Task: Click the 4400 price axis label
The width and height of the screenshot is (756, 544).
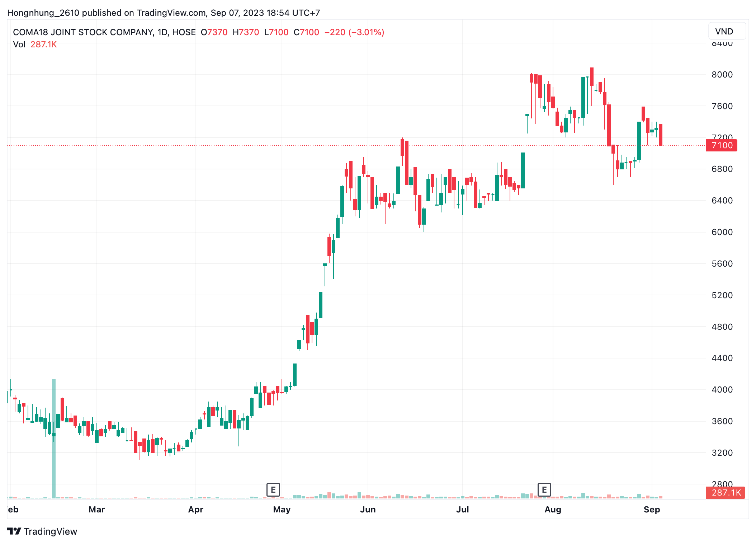Action: tap(722, 358)
